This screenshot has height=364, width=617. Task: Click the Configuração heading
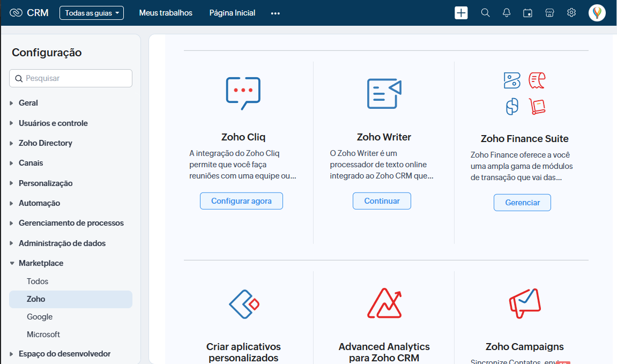[x=47, y=53]
